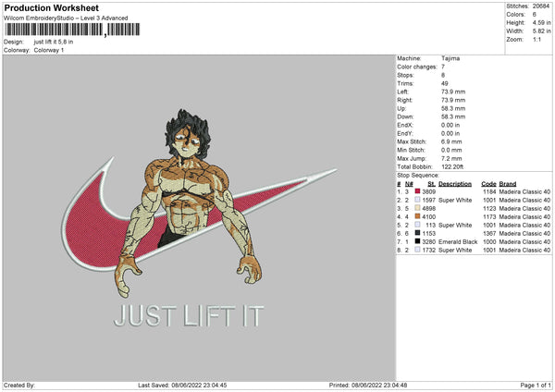Click the 'Stop Sequence:' heading

pyautogui.click(x=418, y=175)
